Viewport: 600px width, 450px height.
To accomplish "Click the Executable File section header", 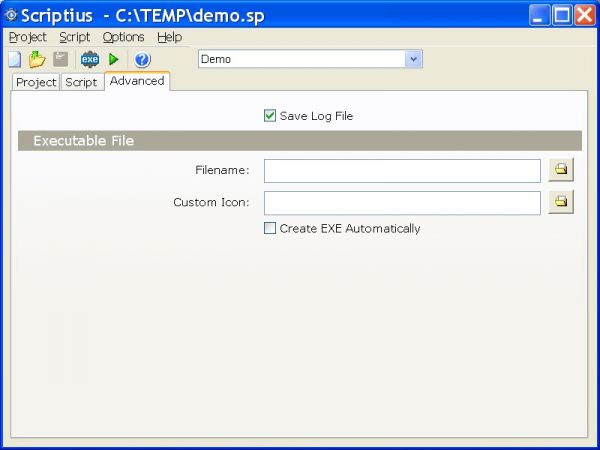I will click(x=300, y=140).
